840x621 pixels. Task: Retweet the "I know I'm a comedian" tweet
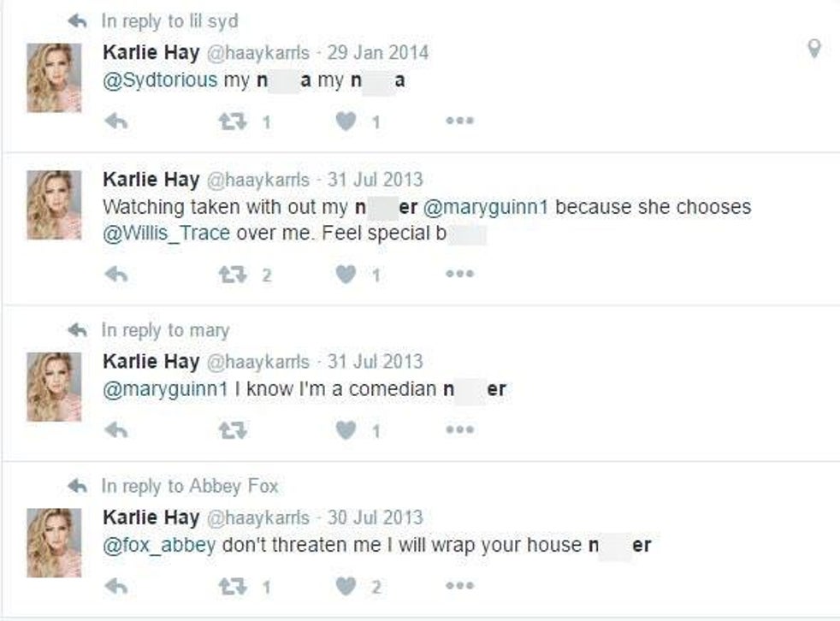click(x=230, y=429)
